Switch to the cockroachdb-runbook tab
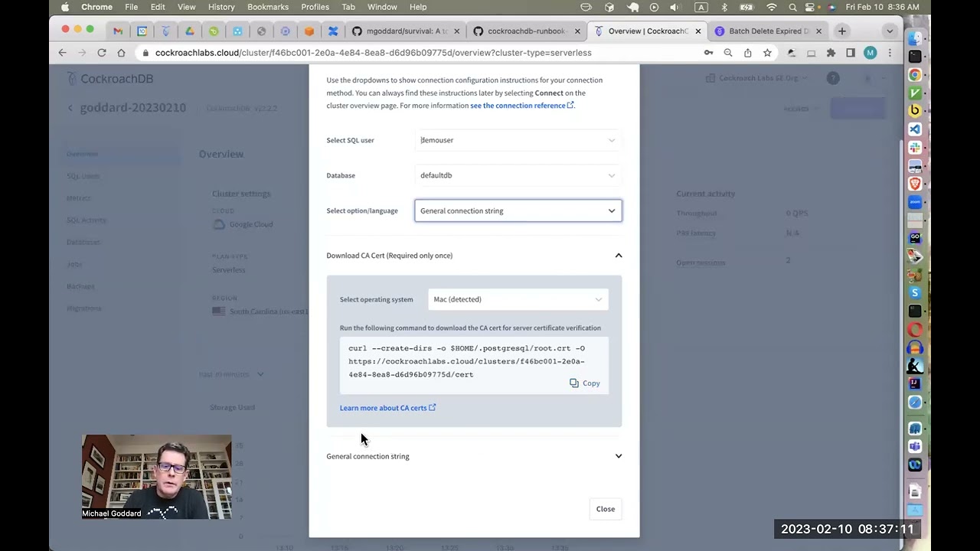This screenshot has height=551, width=980. (x=524, y=31)
